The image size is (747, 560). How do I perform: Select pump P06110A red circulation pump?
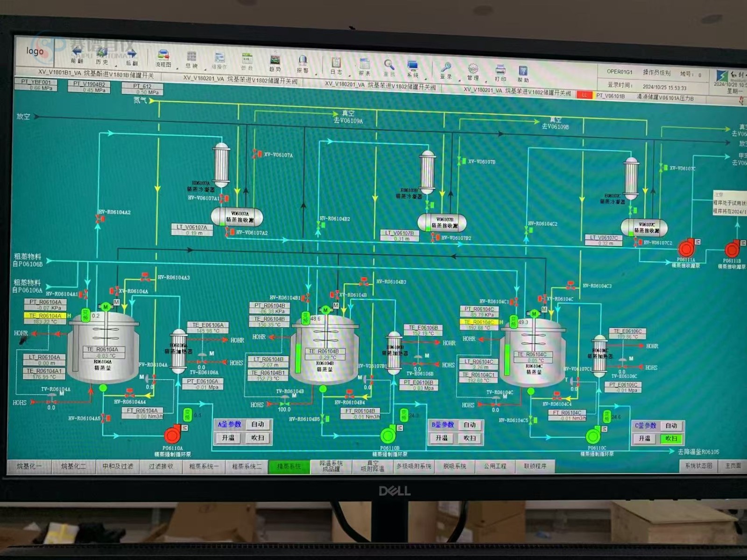point(172,435)
